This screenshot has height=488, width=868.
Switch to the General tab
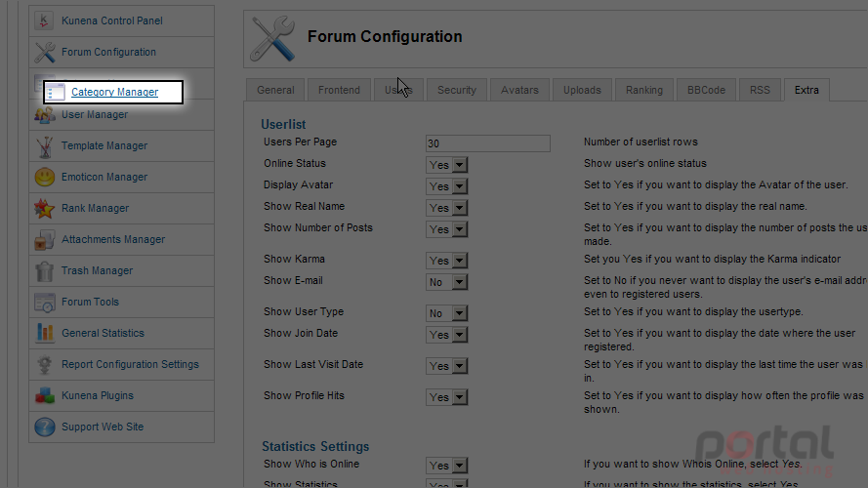pos(275,90)
